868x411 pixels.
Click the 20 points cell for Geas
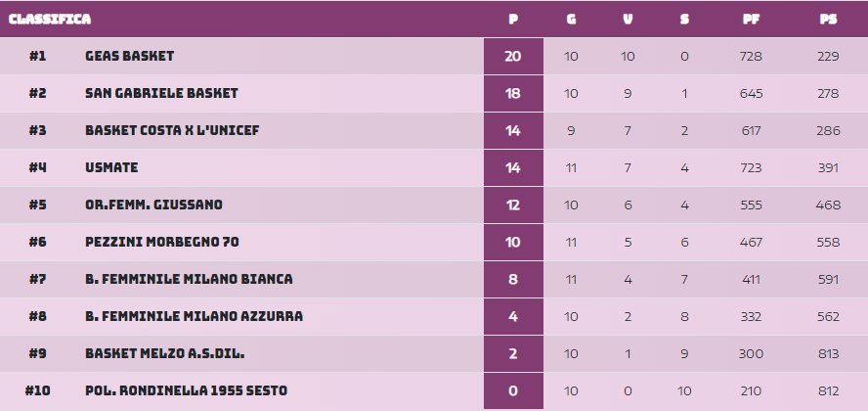tap(513, 56)
